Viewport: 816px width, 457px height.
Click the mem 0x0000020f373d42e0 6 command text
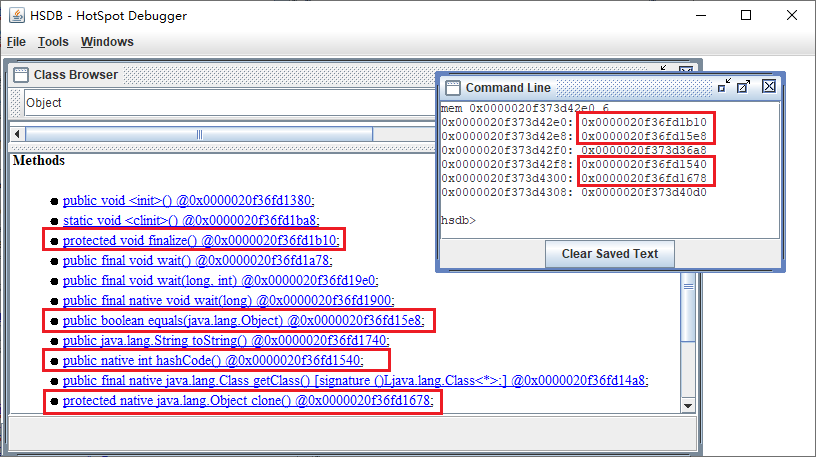[x=525, y=108]
